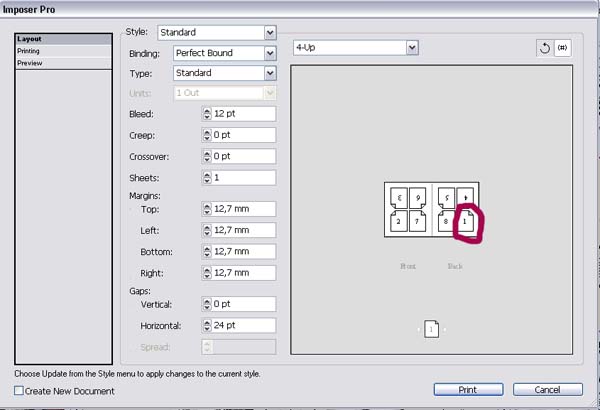Click the Creep 0 pt field
Viewport: 600px width, 410px height.
[244, 135]
